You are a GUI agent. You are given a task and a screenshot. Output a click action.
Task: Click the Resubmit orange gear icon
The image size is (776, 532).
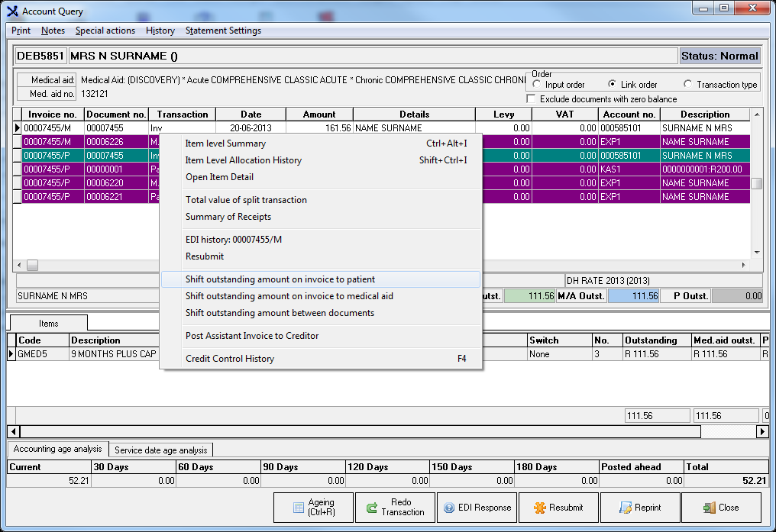540,508
